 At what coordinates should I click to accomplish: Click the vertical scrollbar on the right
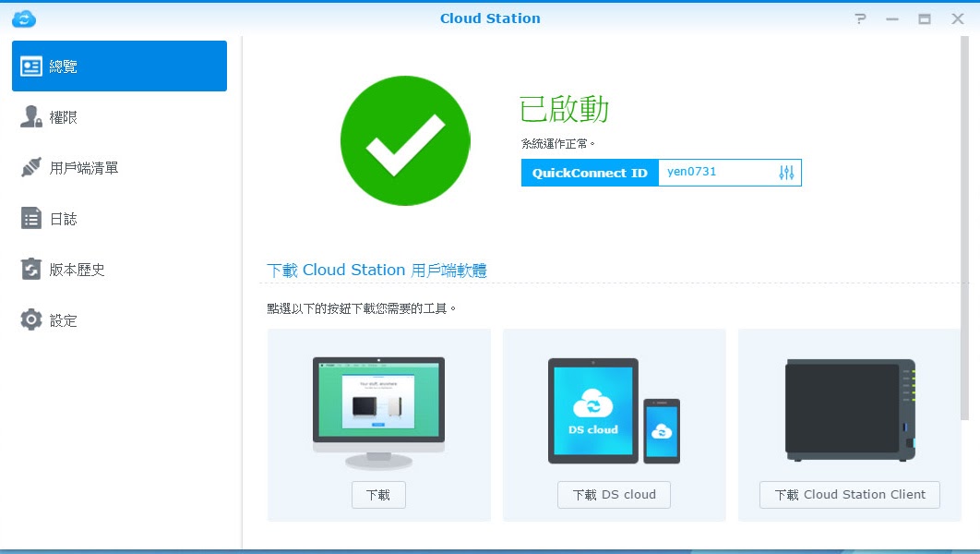coord(964,228)
